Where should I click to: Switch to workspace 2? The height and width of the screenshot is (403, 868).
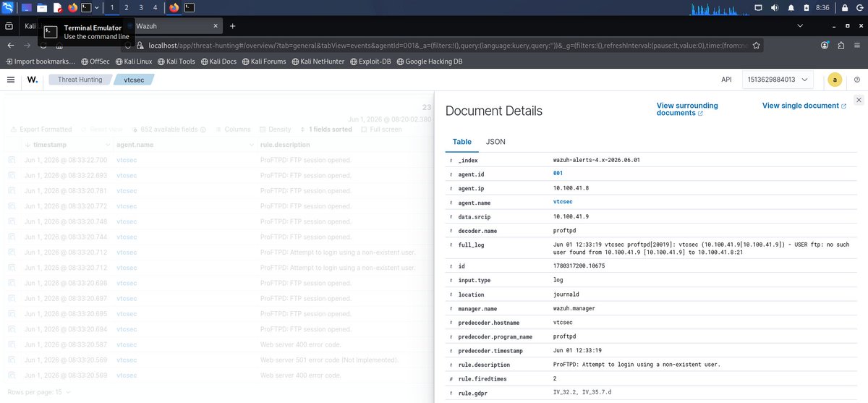point(127,7)
